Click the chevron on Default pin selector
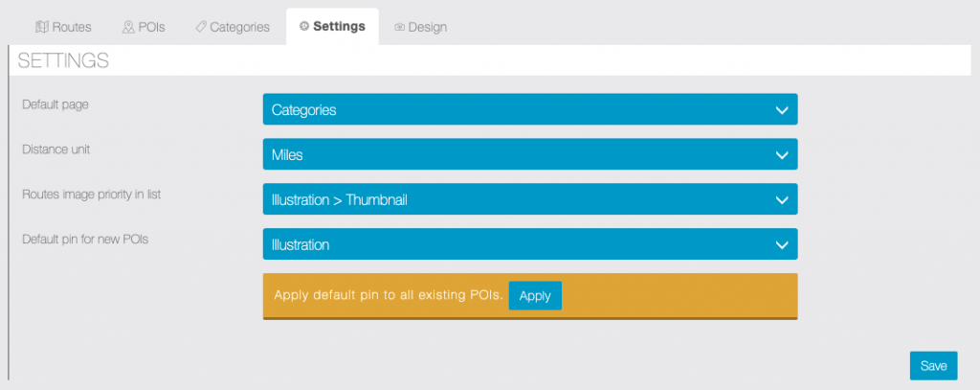Image resolution: width=980 pixels, height=390 pixels. [781, 244]
